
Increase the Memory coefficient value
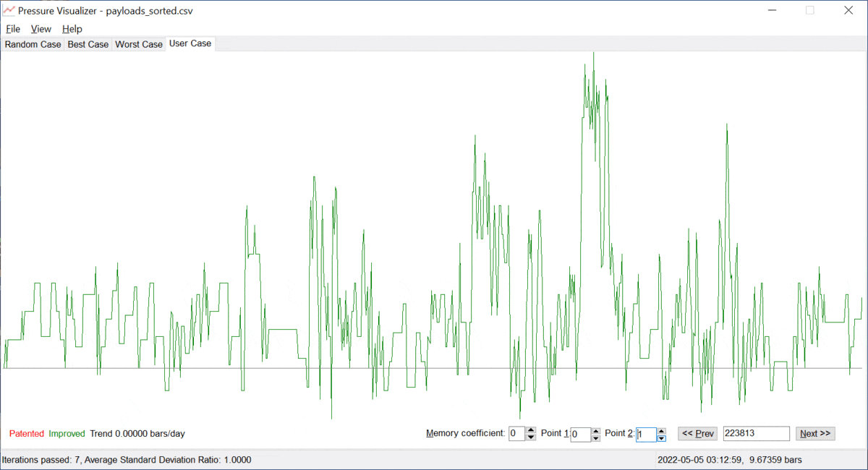(x=531, y=430)
